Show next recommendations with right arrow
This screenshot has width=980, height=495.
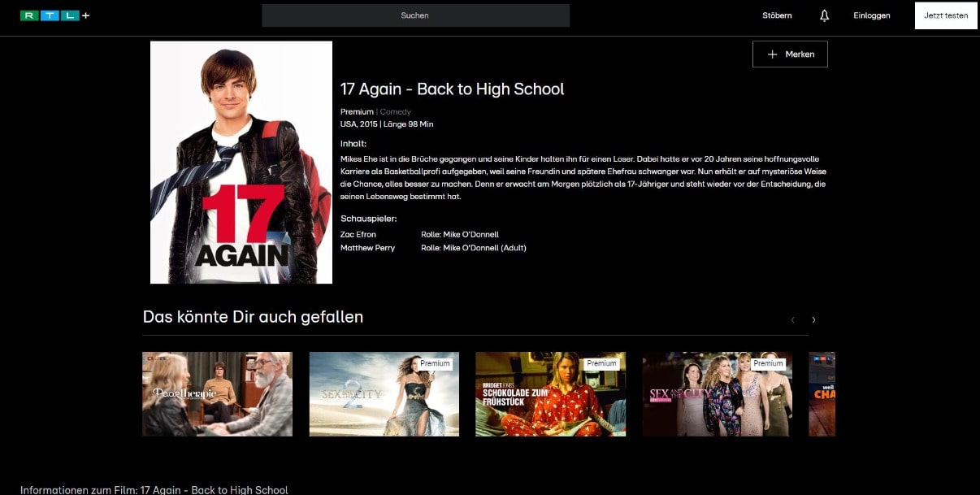point(813,320)
